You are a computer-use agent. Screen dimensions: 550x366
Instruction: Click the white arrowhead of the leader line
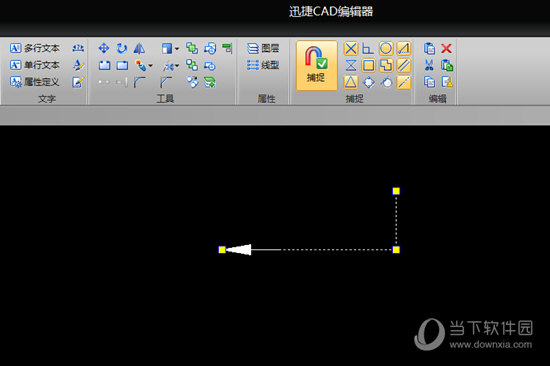[x=239, y=249]
